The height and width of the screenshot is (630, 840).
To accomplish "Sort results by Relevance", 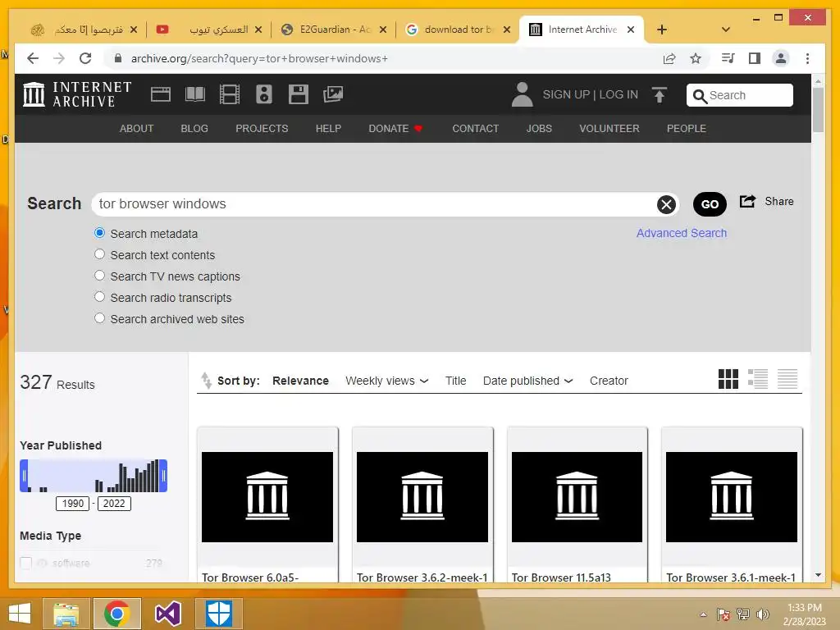I will (x=300, y=381).
